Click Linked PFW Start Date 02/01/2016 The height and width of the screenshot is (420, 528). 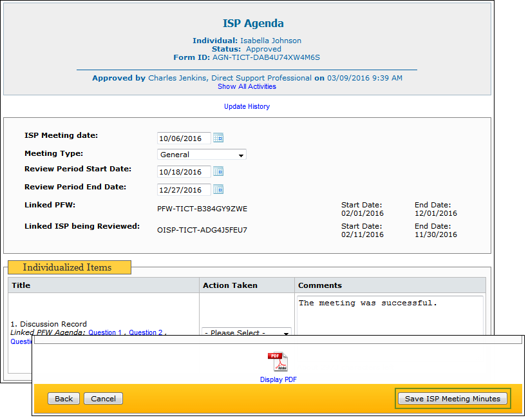pos(363,213)
